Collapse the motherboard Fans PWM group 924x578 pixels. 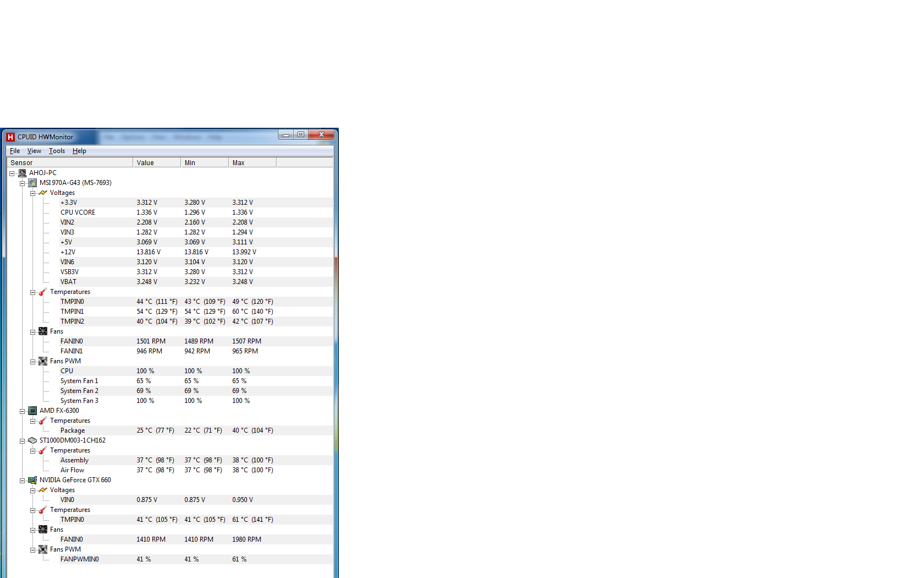(32, 362)
